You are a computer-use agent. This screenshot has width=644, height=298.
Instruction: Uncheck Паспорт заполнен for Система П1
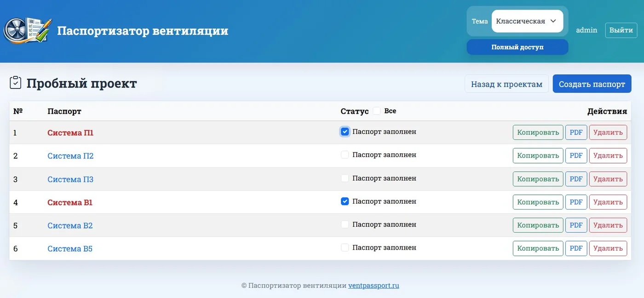pos(345,132)
